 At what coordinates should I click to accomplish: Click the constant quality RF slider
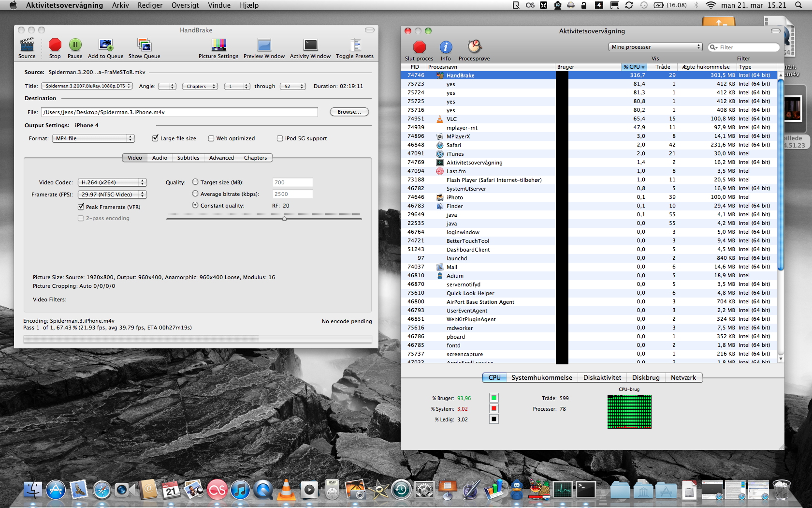click(x=284, y=219)
